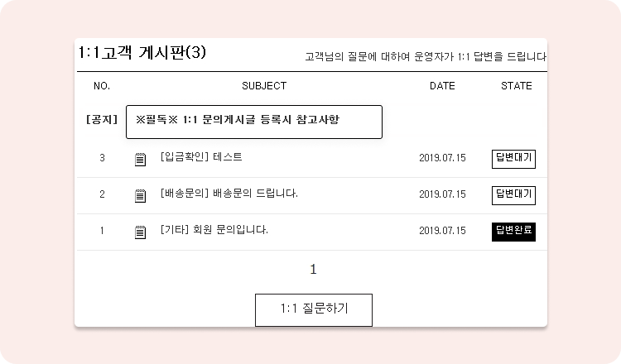Open the [배송문의] 배송문의 드립니다 post

coord(229,194)
